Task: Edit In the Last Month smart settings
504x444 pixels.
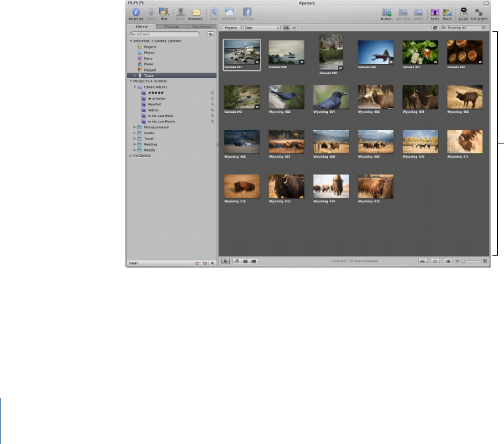Action: click(x=212, y=122)
